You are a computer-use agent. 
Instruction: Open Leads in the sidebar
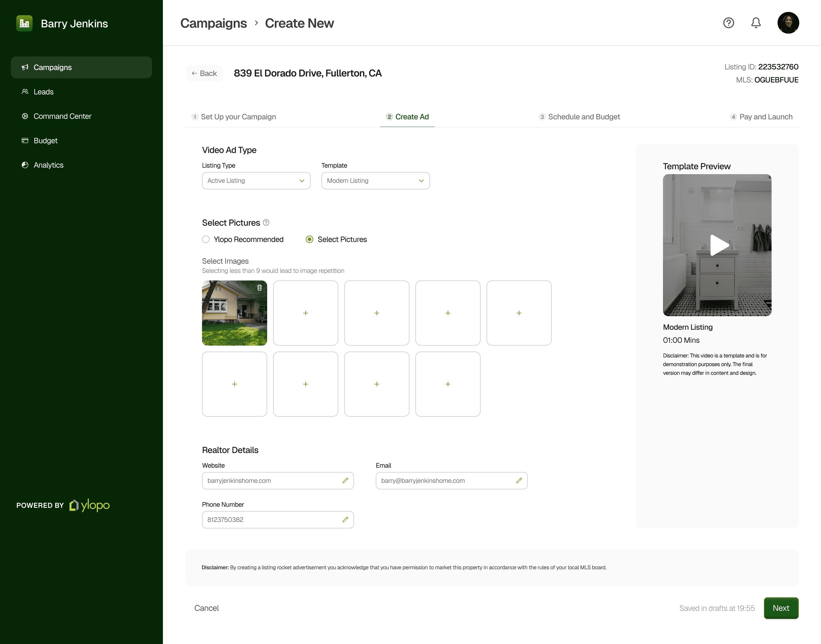[x=43, y=92]
